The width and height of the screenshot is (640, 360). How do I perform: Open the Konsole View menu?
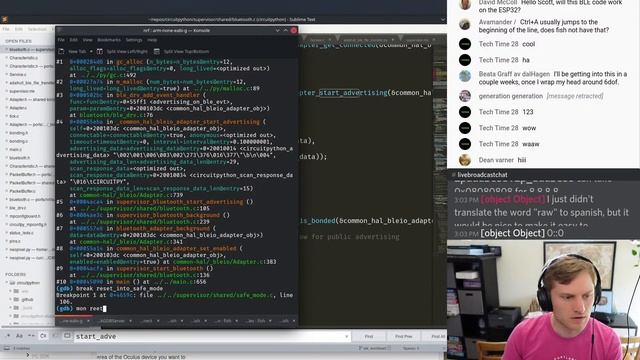[88, 40]
